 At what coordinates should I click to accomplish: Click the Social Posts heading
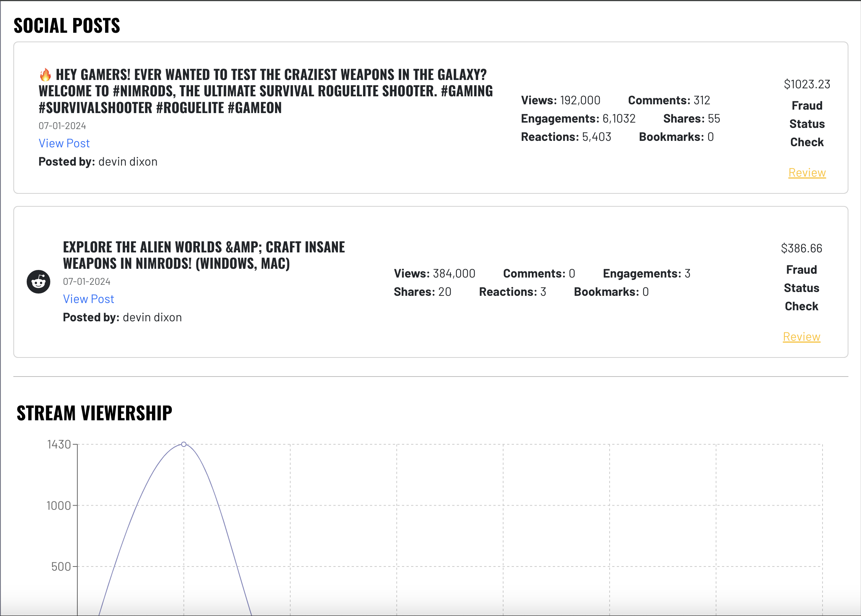coord(67,26)
